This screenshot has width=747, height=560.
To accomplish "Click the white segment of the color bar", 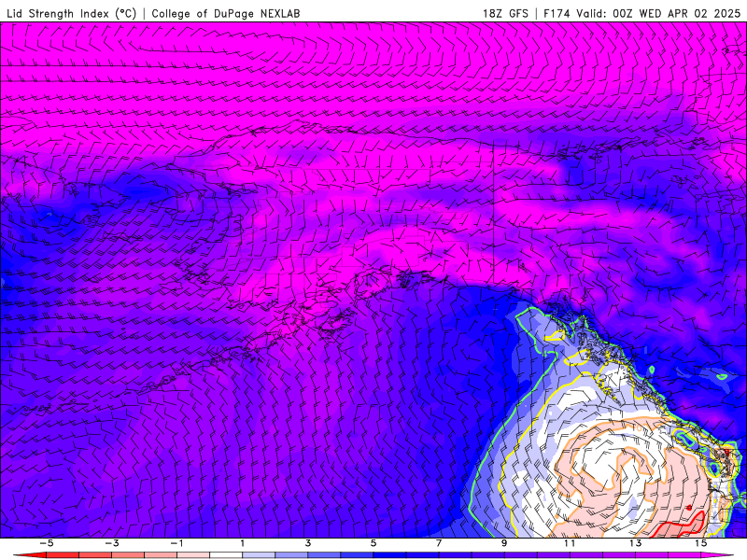I will click(226, 555).
